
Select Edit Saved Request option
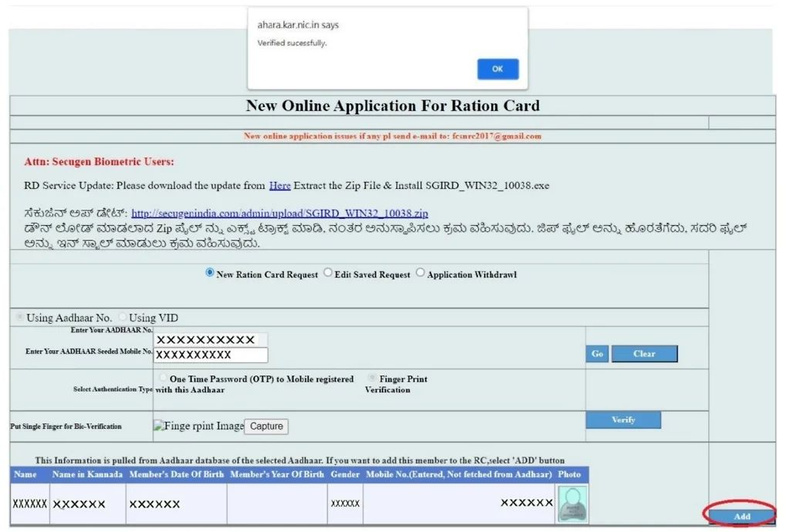tap(328, 272)
